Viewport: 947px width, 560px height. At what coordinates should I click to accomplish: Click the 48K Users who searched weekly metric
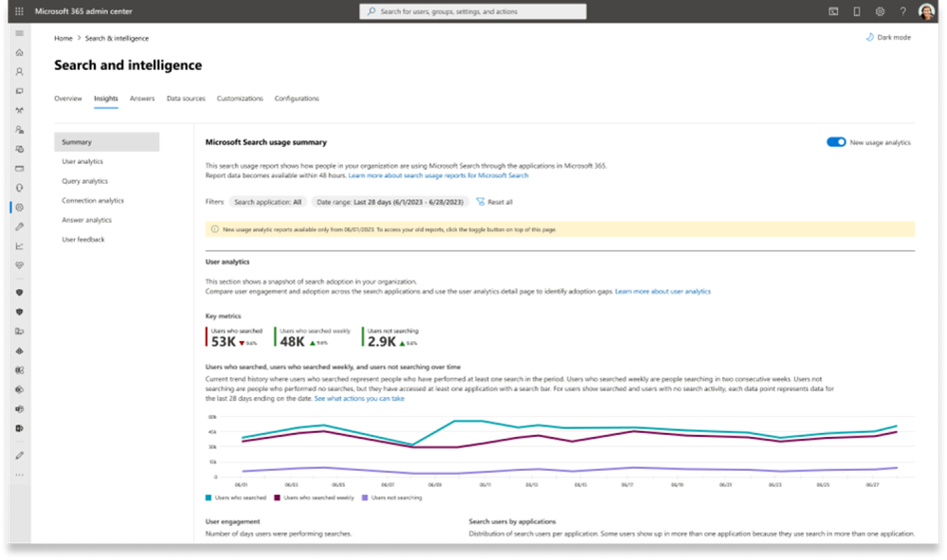click(x=314, y=338)
